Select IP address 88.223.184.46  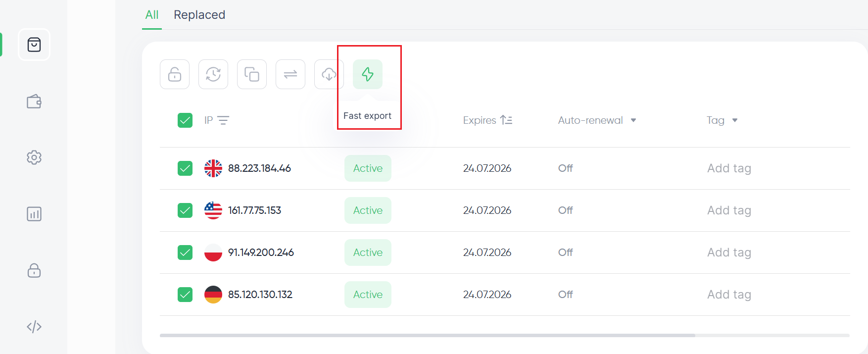[259, 168]
